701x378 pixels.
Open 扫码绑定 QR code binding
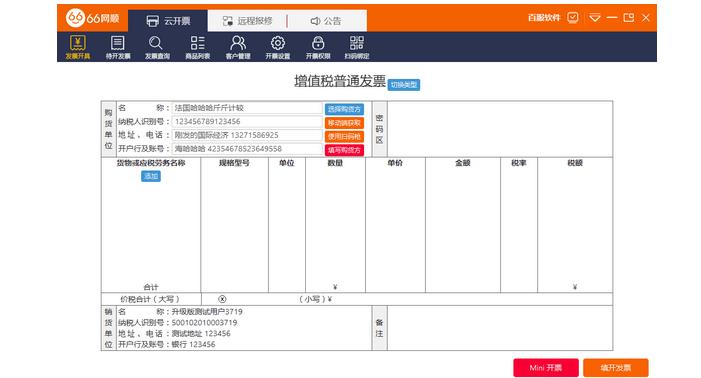click(x=357, y=47)
